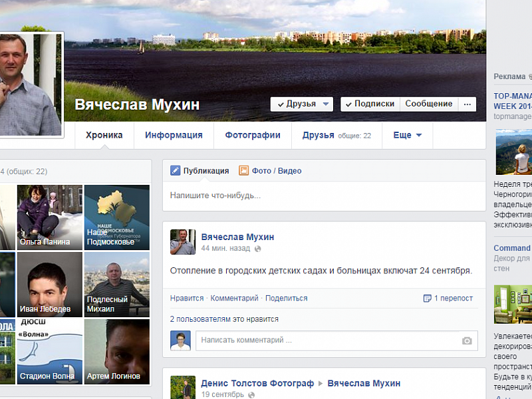Click the globe privacy icon beside 44 мин. назад
This screenshot has height=399, width=532.
[258, 249]
